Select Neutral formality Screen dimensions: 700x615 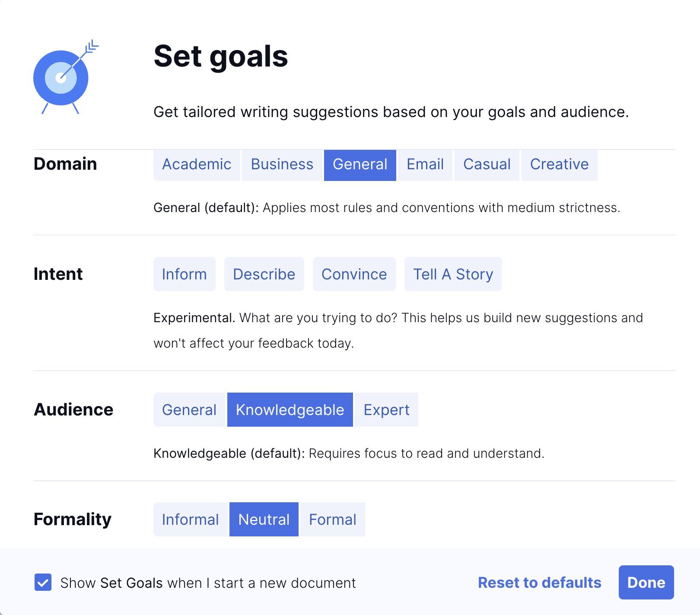pos(264,519)
